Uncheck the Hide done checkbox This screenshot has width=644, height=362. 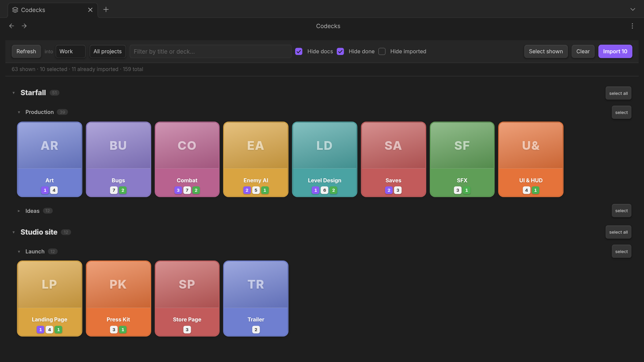[x=340, y=51]
